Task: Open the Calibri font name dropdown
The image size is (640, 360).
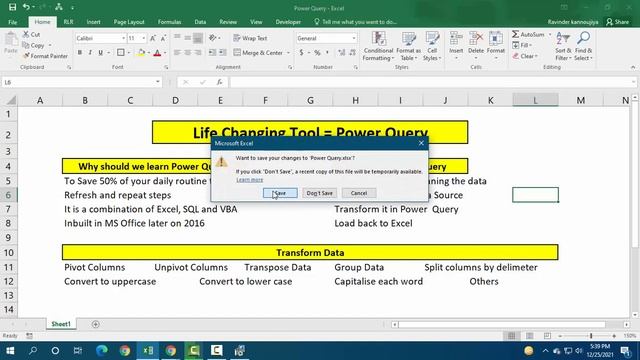Action: [x=123, y=38]
